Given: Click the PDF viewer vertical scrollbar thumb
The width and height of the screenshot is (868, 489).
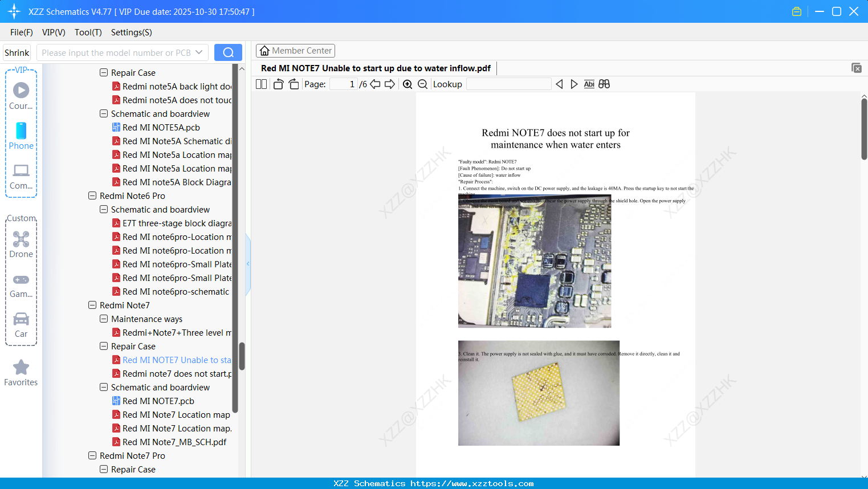Looking at the screenshot, I should [864, 129].
